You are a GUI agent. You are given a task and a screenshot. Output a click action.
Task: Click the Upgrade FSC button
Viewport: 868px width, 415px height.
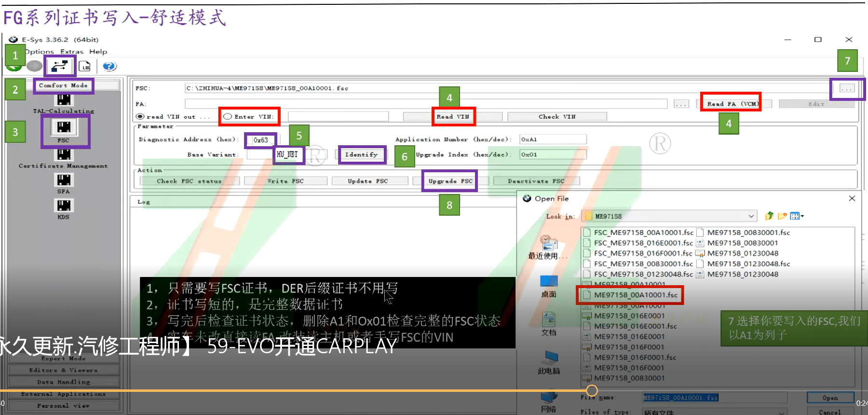[x=450, y=181]
